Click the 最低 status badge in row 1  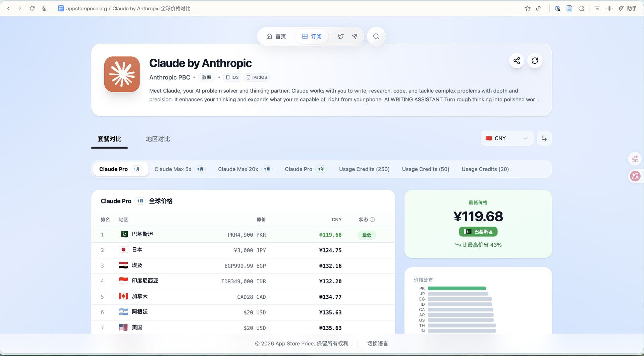click(x=367, y=235)
